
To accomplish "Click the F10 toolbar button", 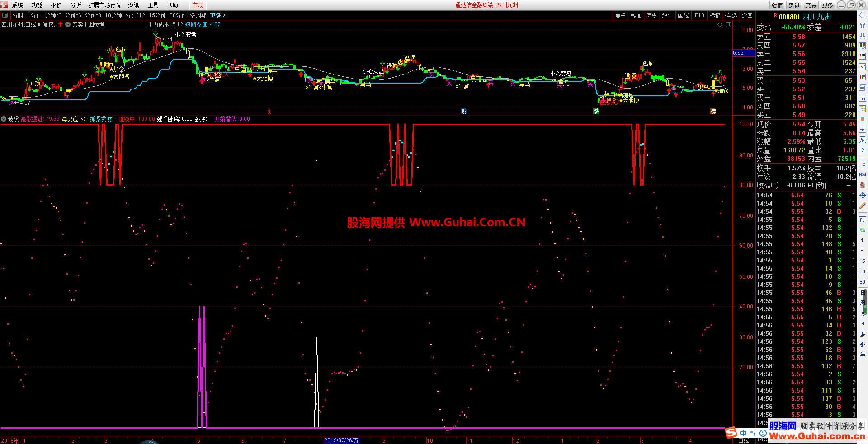I will click(x=699, y=15).
